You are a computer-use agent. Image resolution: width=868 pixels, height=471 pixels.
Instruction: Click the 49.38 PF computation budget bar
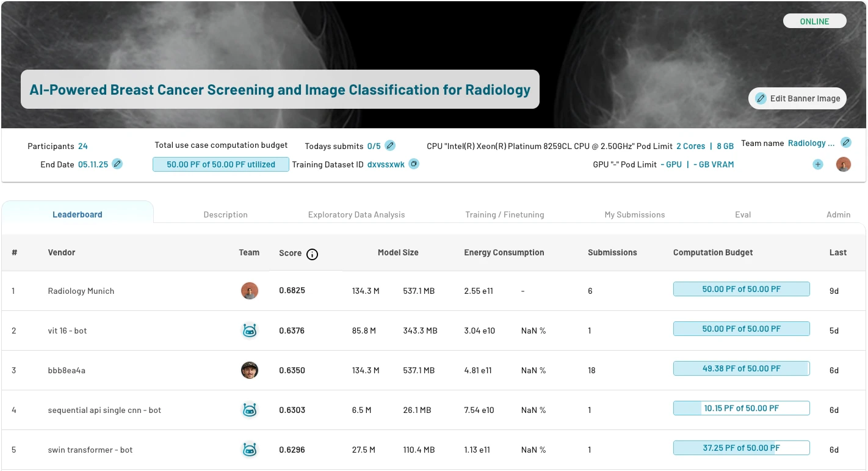coord(741,368)
